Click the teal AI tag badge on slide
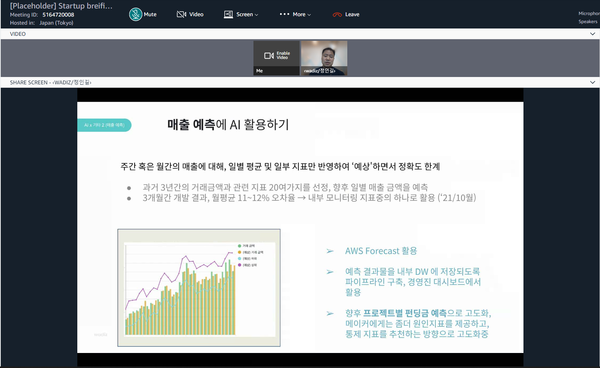The height and width of the screenshot is (368, 600). (104, 125)
